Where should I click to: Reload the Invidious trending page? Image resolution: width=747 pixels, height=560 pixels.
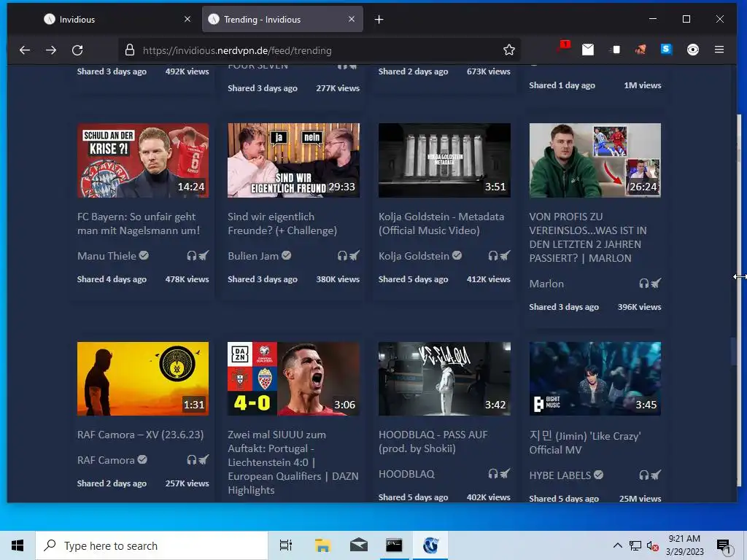[x=77, y=50]
